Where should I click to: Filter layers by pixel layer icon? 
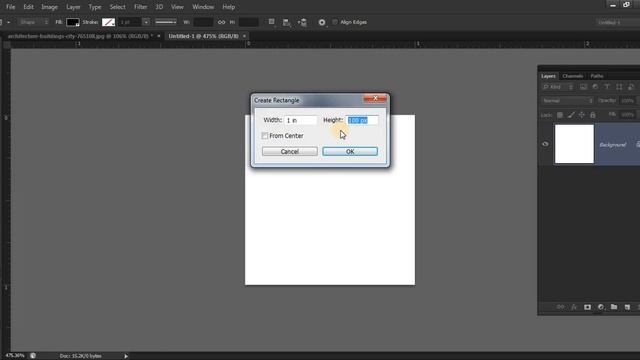click(x=583, y=87)
